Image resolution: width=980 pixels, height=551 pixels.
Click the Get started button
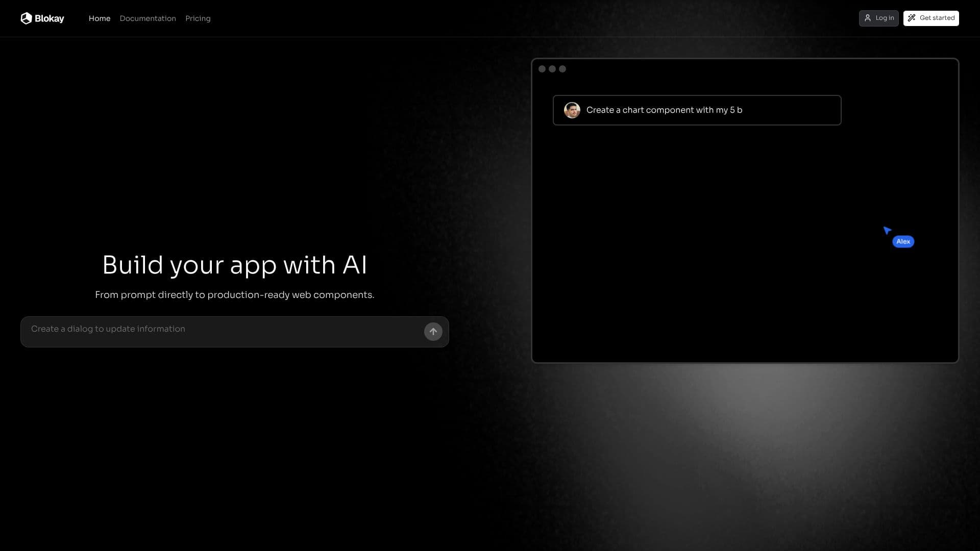[x=931, y=18]
